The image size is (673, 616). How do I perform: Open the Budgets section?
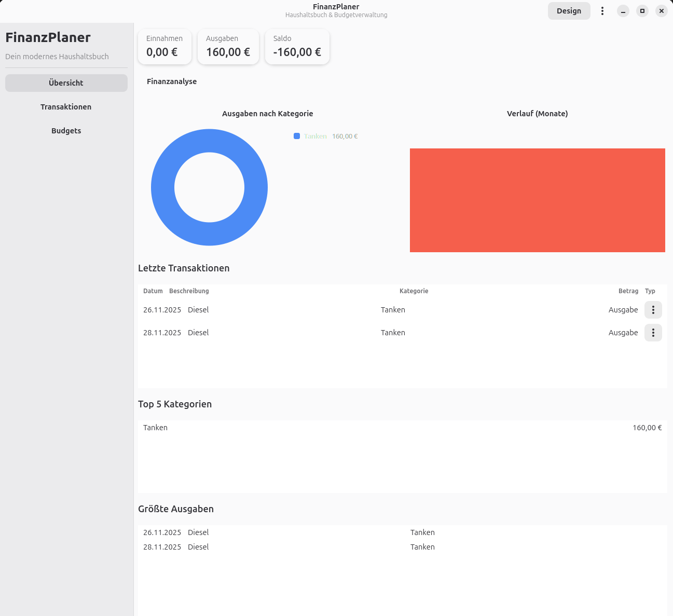(66, 131)
